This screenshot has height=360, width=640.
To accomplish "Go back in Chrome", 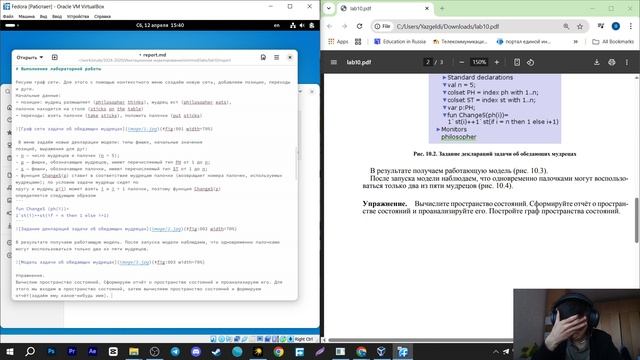I will [x=330, y=26].
